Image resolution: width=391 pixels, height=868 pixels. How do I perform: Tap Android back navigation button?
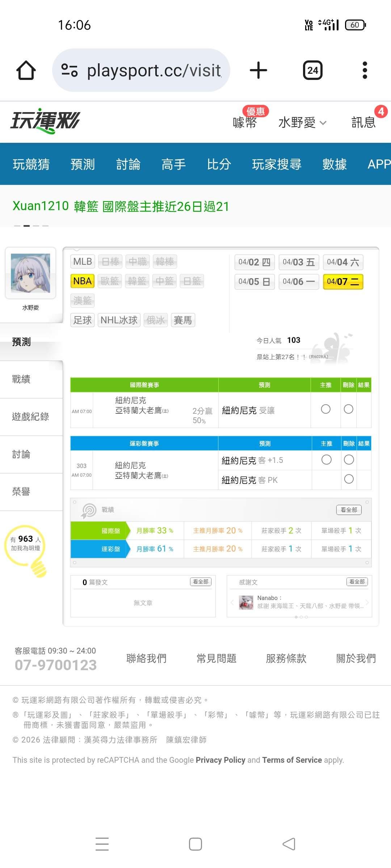point(289,844)
